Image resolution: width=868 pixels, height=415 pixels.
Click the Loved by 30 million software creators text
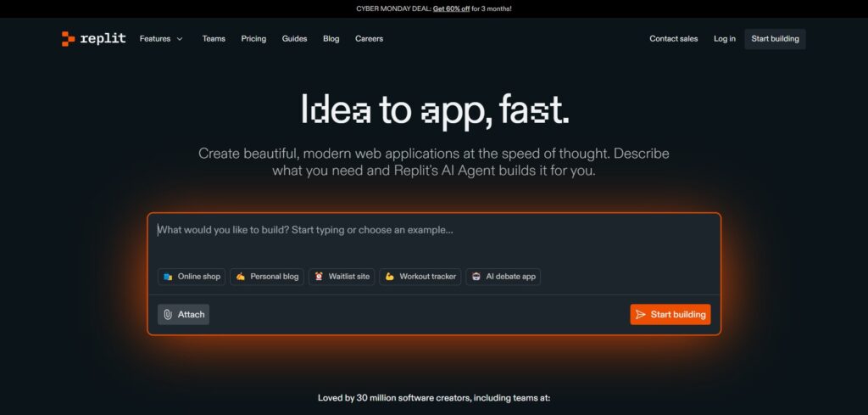(x=434, y=398)
